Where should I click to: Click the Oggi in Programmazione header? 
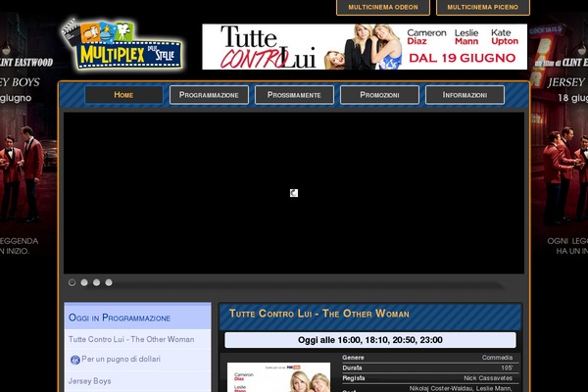(120, 318)
